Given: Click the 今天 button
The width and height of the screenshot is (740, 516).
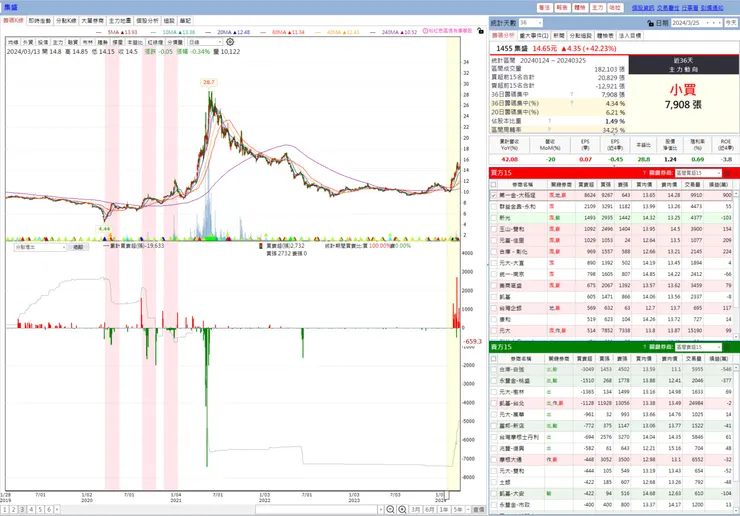Looking at the screenshot, I should (x=731, y=23).
